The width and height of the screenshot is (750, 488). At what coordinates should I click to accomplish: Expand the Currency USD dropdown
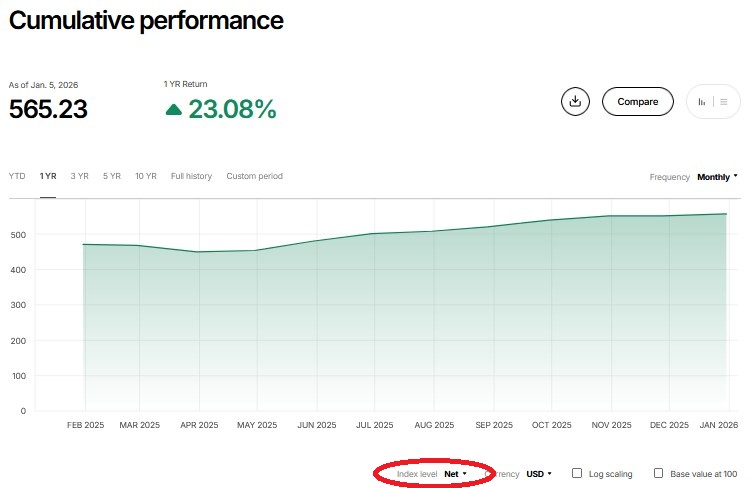pyautogui.click(x=538, y=473)
